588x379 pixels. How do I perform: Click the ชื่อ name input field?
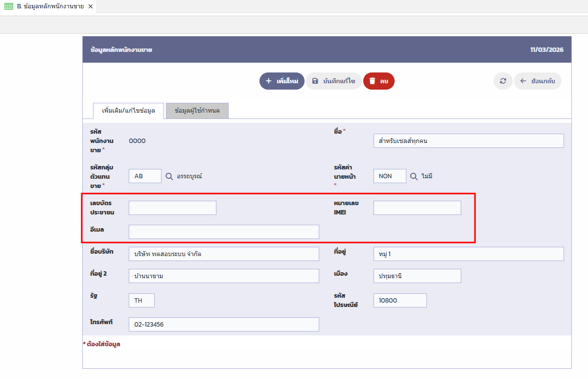click(468, 141)
